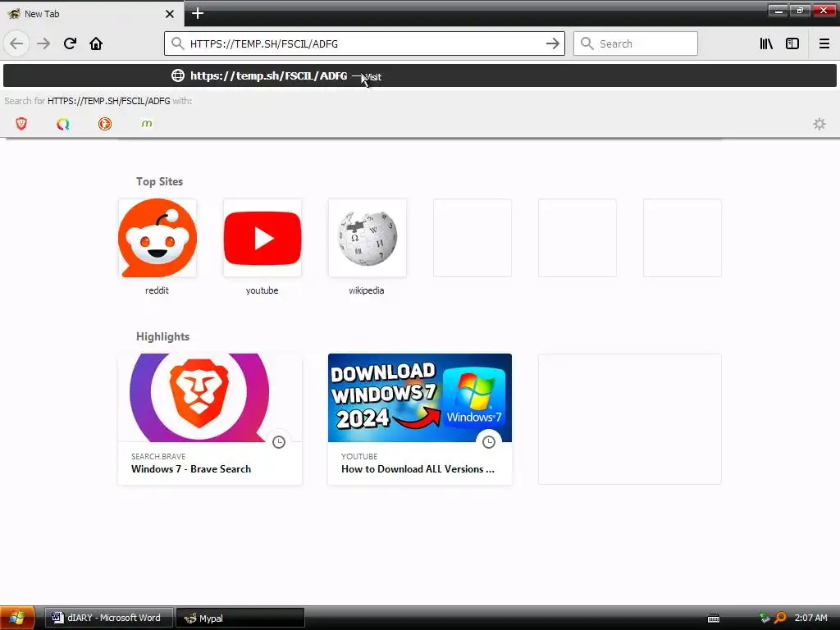840x630 pixels.
Task: Click the magnifier icon in URL bar
Action: (177, 43)
